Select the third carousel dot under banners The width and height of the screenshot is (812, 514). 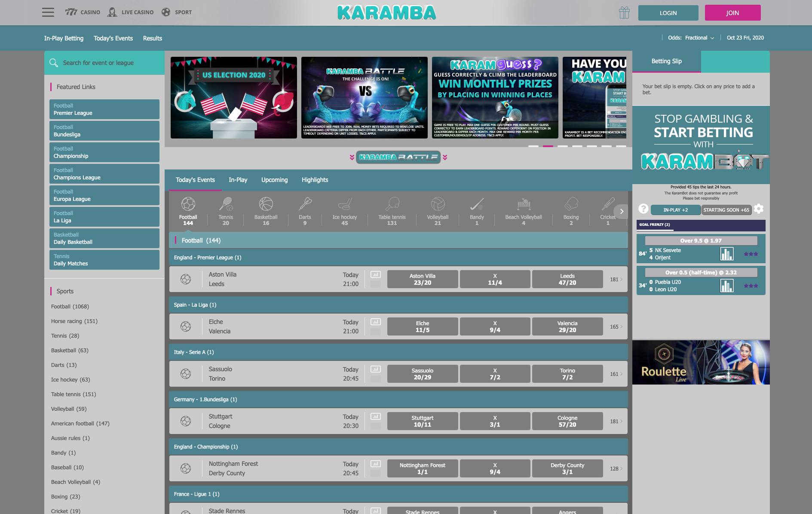pos(562,147)
